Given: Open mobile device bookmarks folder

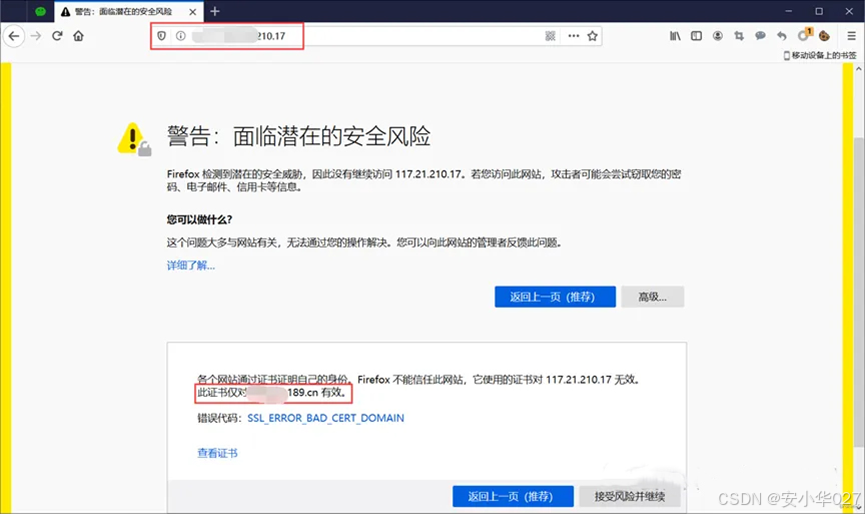Looking at the screenshot, I should (820, 55).
